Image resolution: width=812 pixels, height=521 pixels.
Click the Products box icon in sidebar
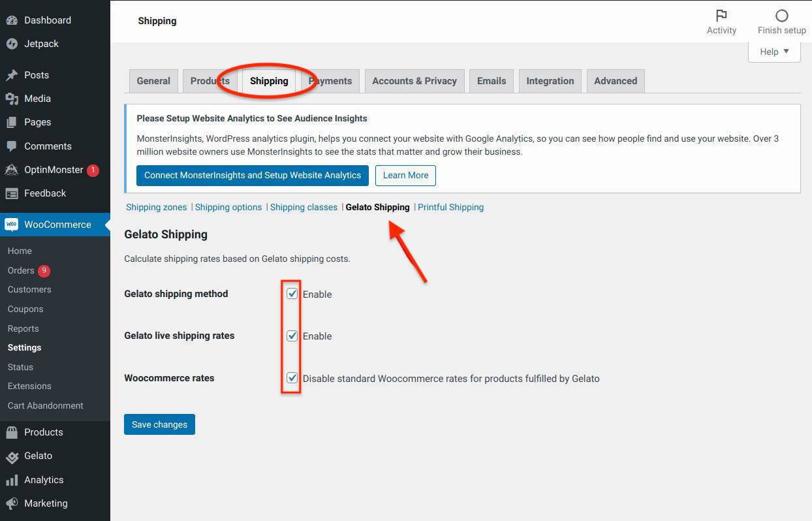[12, 432]
